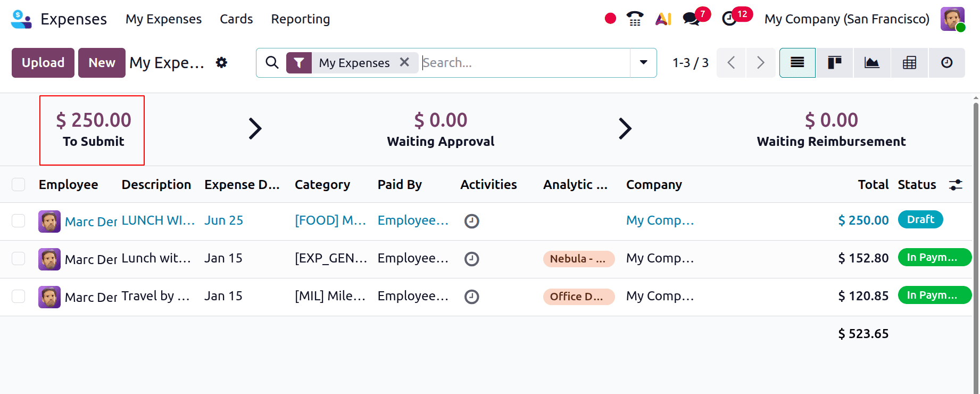Screen dimensions: 980x394
Task: Switch to kanban view
Action: tap(834, 63)
